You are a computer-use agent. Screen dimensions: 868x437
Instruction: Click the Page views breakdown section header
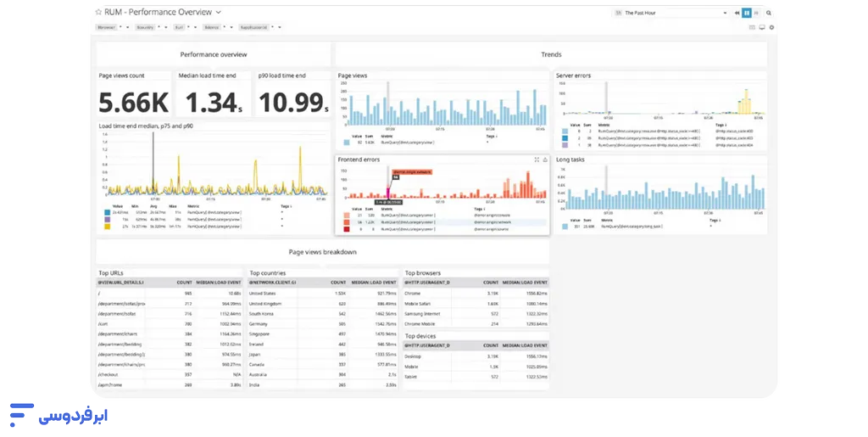pyautogui.click(x=322, y=252)
